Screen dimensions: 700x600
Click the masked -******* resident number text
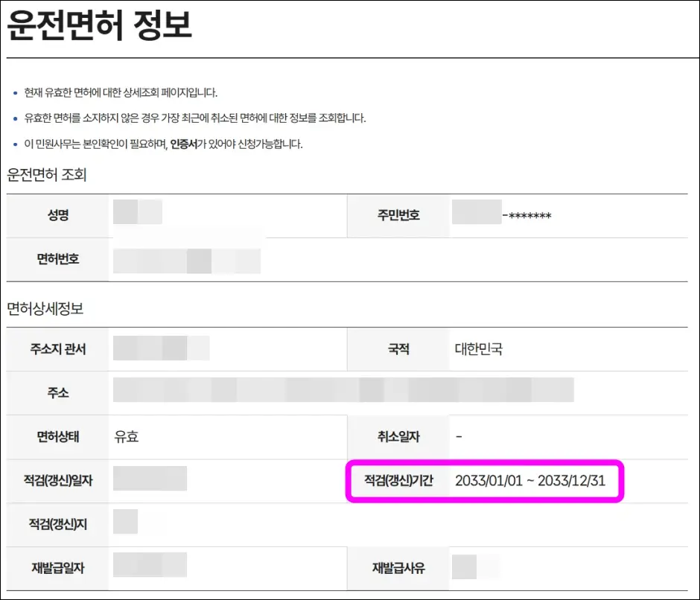coord(526,216)
